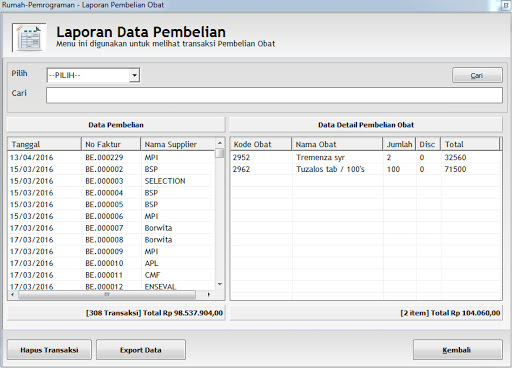The image size is (512, 368).
Task: Select the Borwita row BE.000008
Action: (111, 240)
